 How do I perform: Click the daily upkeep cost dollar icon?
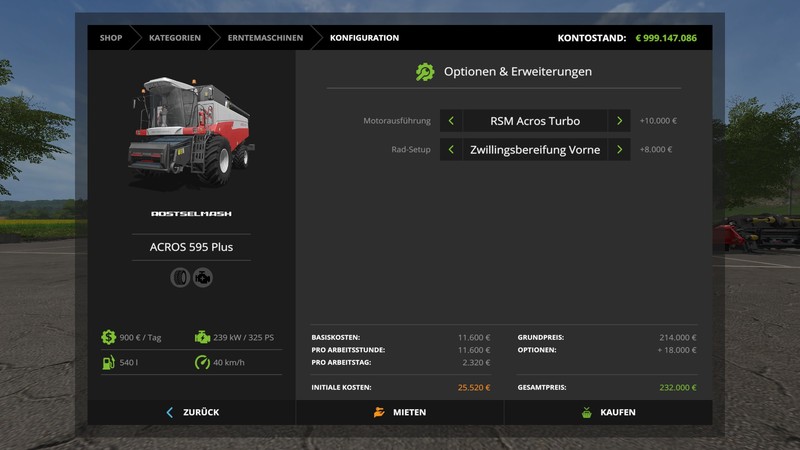pyautogui.click(x=108, y=337)
